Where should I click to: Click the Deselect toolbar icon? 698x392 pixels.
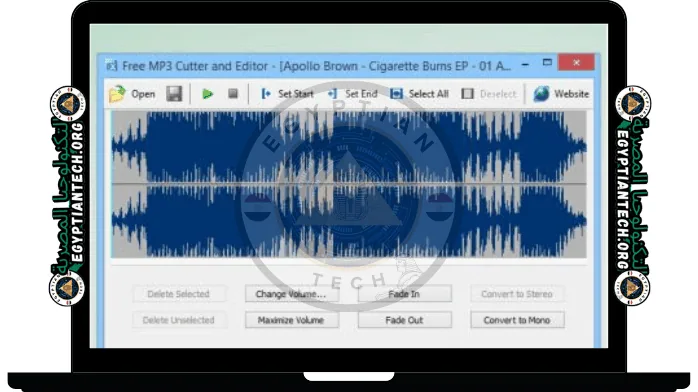coord(467,94)
